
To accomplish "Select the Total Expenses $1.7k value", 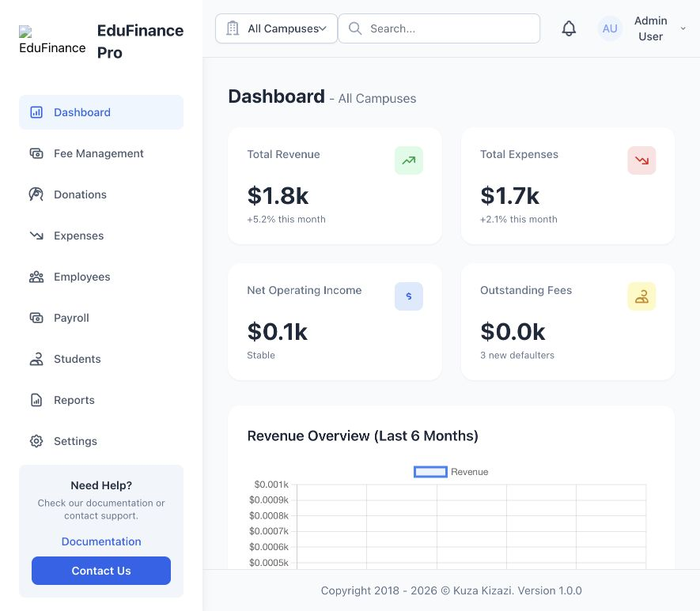I will pyautogui.click(x=510, y=196).
